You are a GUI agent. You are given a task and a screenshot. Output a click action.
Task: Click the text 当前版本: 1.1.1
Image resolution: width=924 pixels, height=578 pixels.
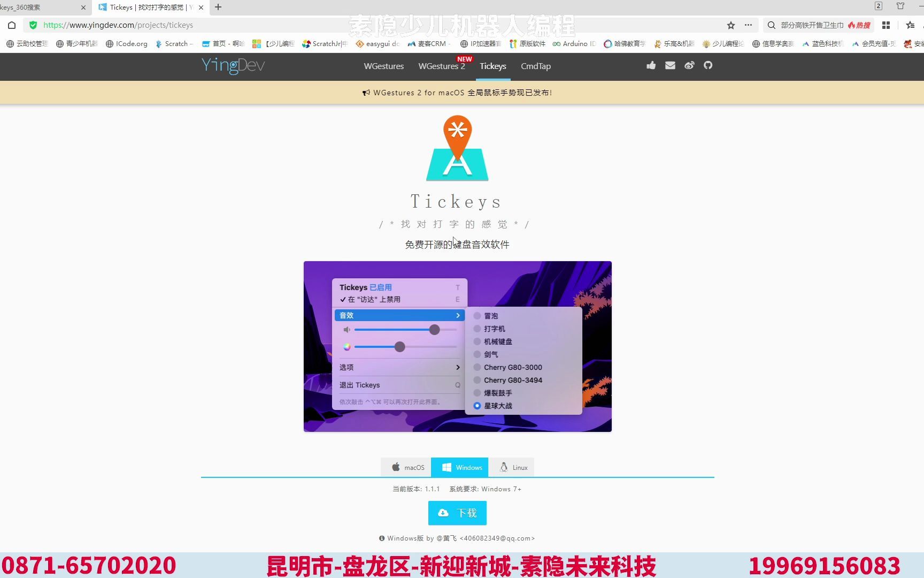[x=416, y=489]
